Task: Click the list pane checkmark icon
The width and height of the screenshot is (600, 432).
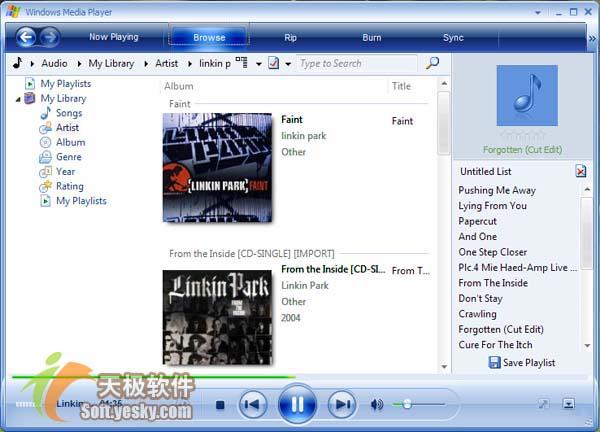Action: click(x=273, y=63)
